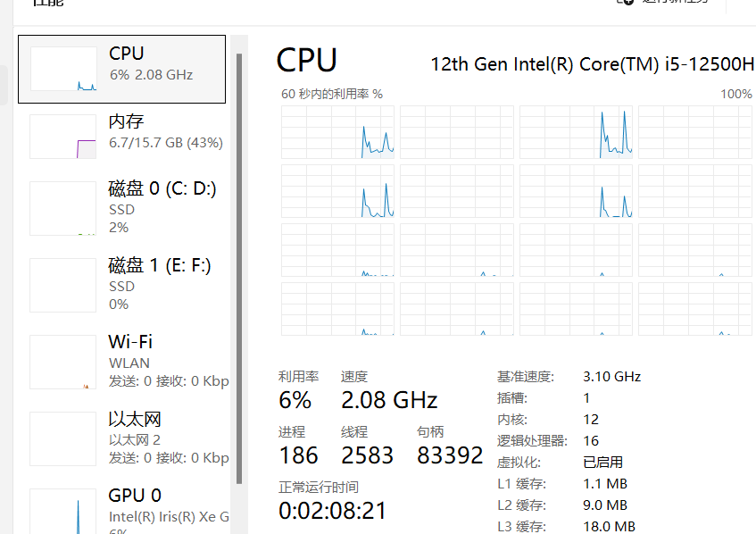Image resolution: width=756 pixels, height=534 pixels.
Task: Select 磁盘 0 (C: D:) disk entry
Action: pyautogui.click(x=121, y=208)
